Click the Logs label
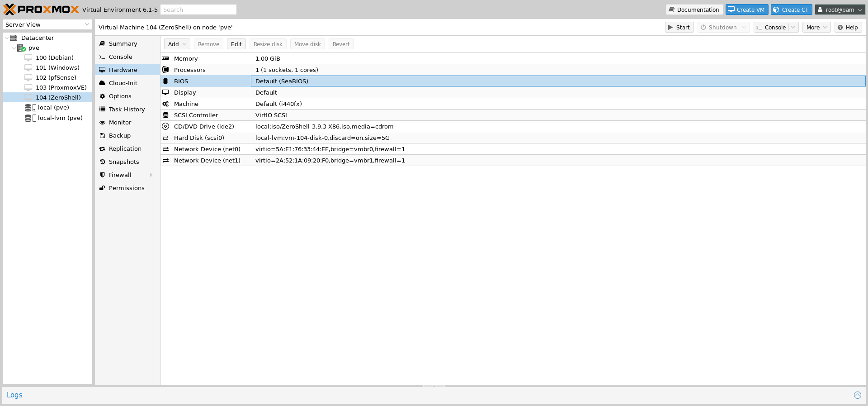The width and height of the screenshot is (868, 406). point(14,395)
